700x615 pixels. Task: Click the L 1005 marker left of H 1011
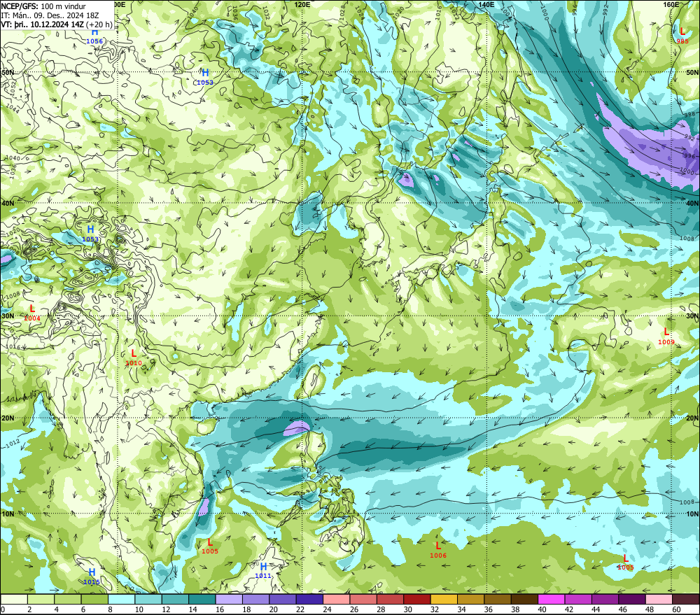pyautogui.click(x=210, y=546)
